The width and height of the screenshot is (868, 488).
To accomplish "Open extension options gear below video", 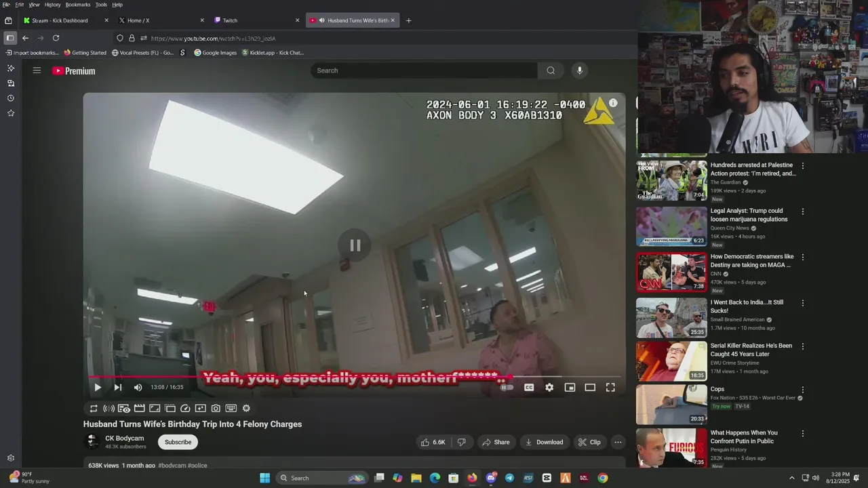I will pyautogui.click(x=246, y=408).
